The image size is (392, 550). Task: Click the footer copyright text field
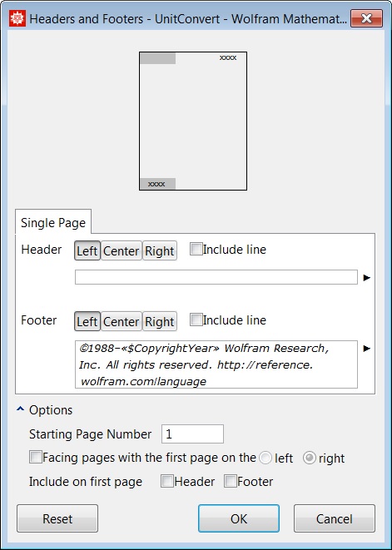click(x=216, y=364)
